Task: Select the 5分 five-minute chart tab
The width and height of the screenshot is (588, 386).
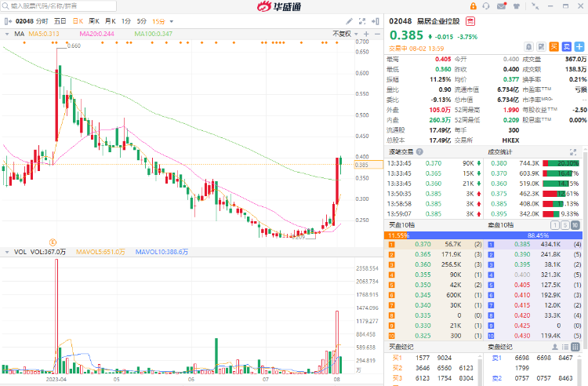Action: [141, 21]
